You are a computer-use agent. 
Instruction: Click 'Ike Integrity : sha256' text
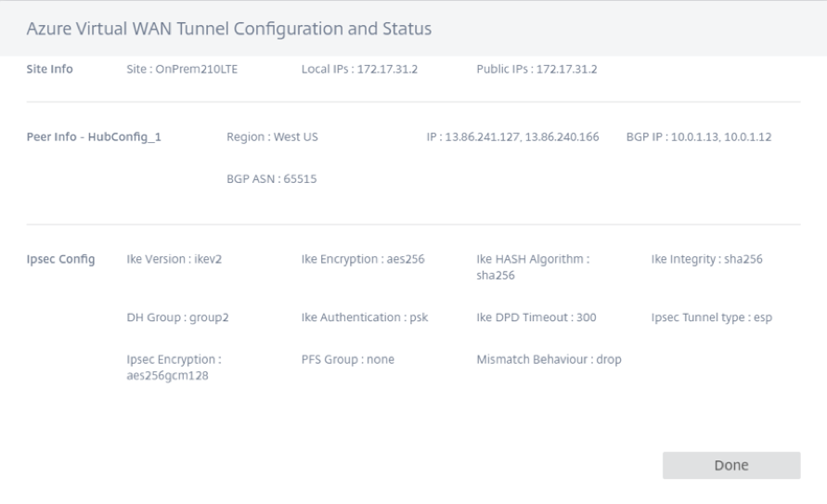[x=706, y=259]
